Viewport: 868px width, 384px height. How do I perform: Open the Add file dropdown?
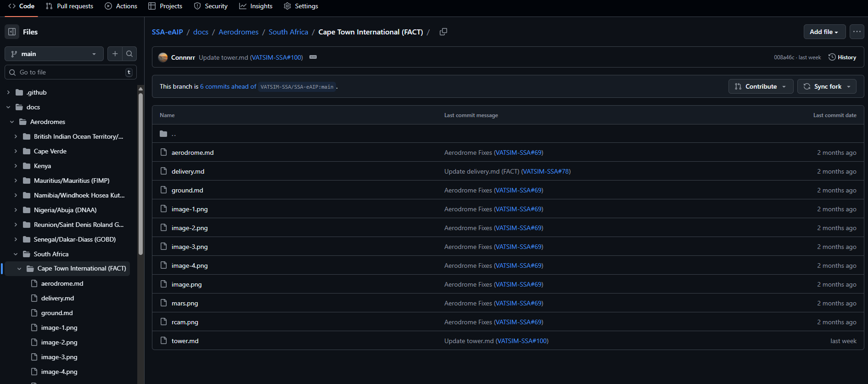tap(824, 32)
